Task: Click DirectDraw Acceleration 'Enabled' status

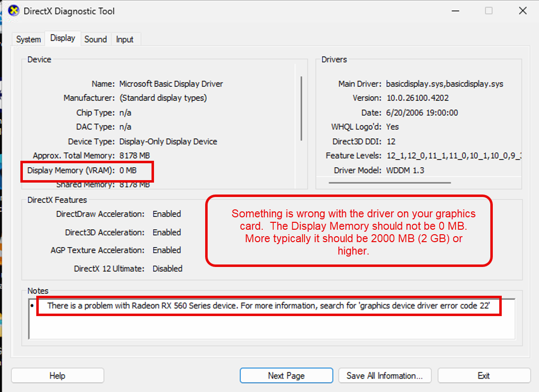Action: pyautogui.click(x=167, y=214)
